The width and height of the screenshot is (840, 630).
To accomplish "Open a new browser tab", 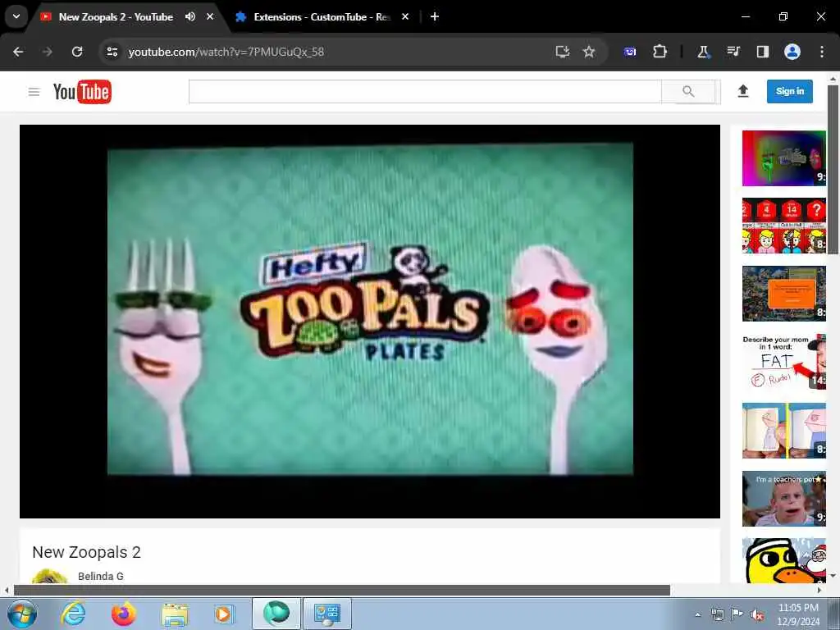I will 435,16.
